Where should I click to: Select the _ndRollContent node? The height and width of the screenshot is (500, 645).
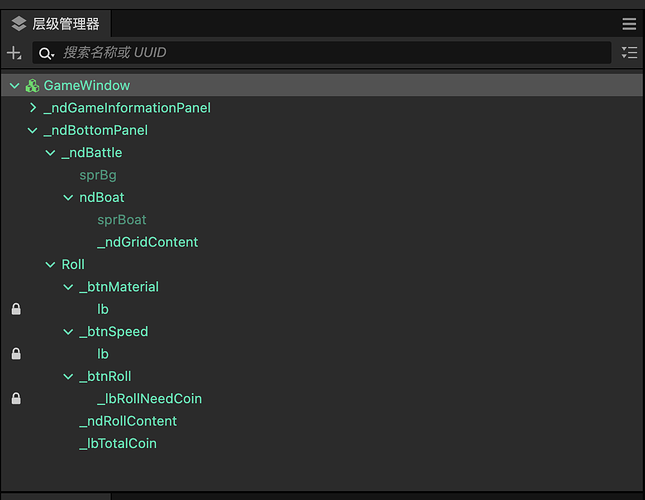pyautogui.click(x=128, y=421)
